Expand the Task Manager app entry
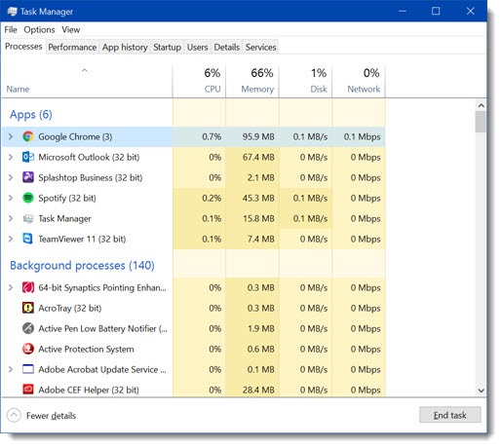This screenshot has width=502, height=448. 11,218
